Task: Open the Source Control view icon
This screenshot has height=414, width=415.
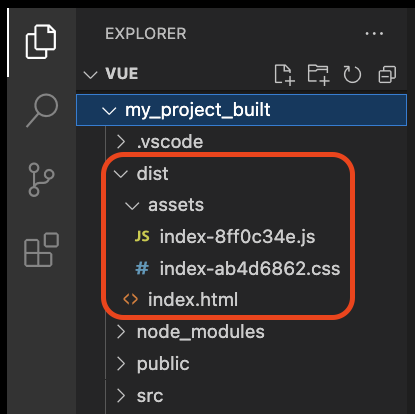Action: click(41, 179)
